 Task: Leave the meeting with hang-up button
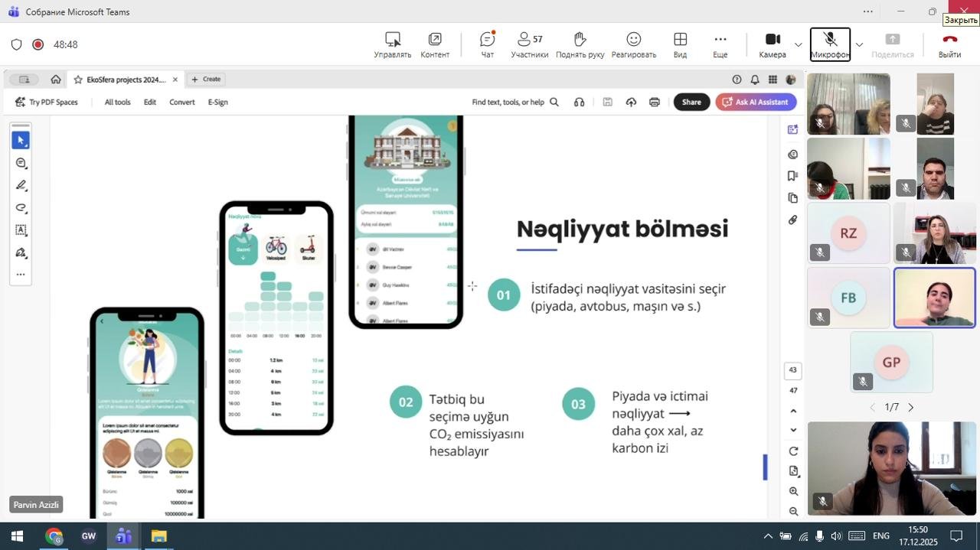click(x=949, y=44)
